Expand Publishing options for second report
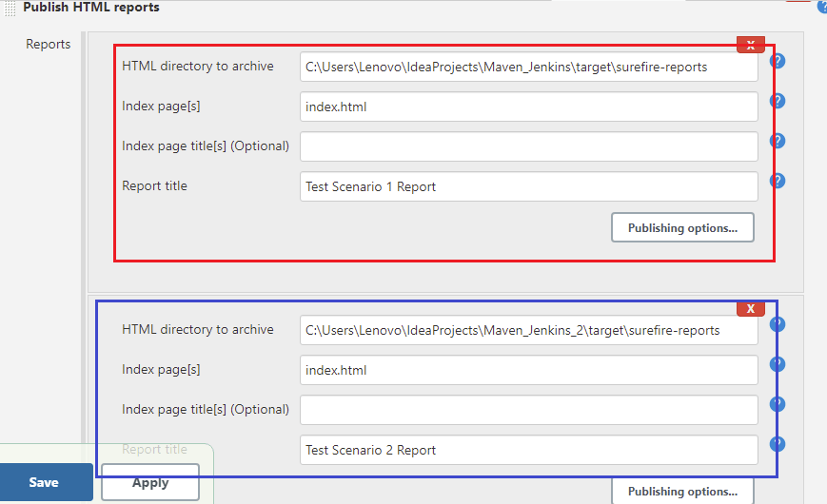827x504 pixels. coord(682,492)
